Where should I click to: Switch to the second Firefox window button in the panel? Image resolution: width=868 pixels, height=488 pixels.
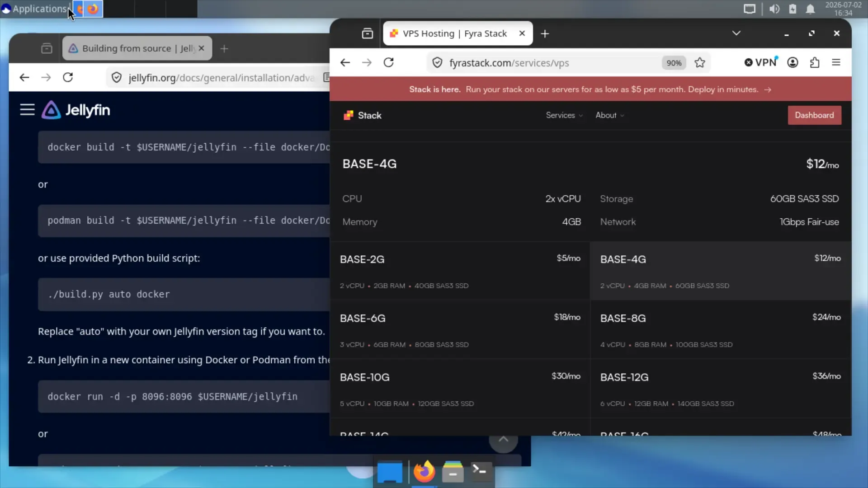point(93,9)
